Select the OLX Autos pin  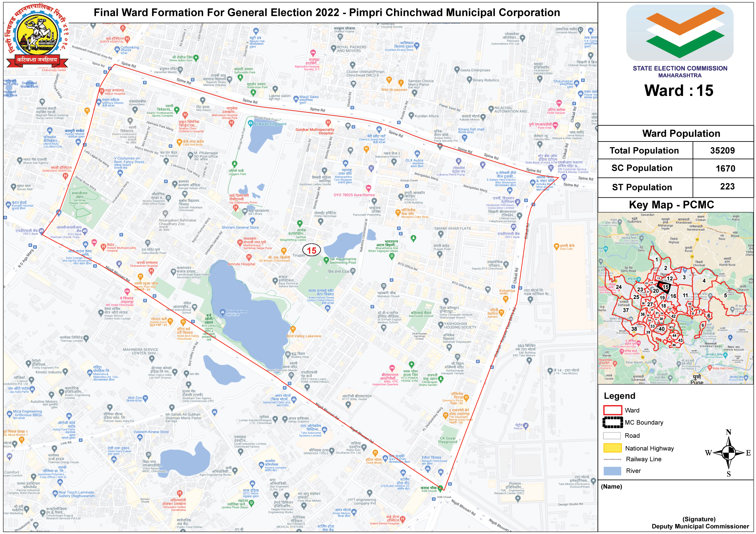417,154
